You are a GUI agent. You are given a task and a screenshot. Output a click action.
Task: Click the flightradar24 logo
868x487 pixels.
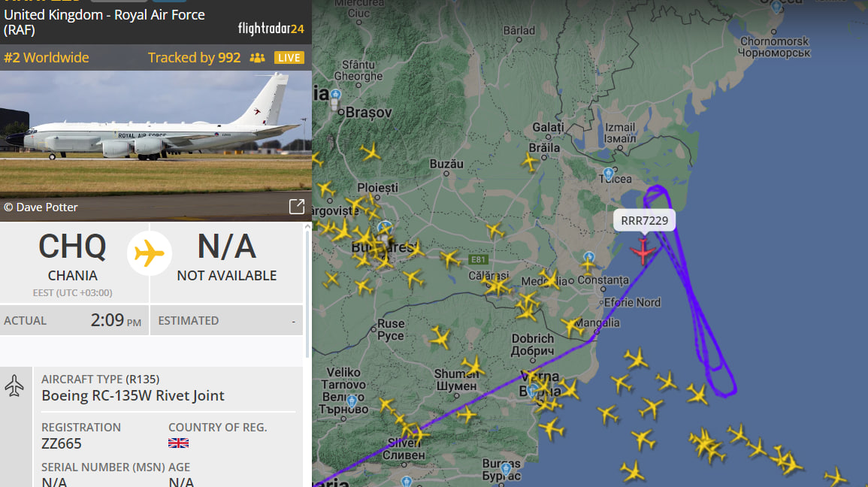point(271,29)
